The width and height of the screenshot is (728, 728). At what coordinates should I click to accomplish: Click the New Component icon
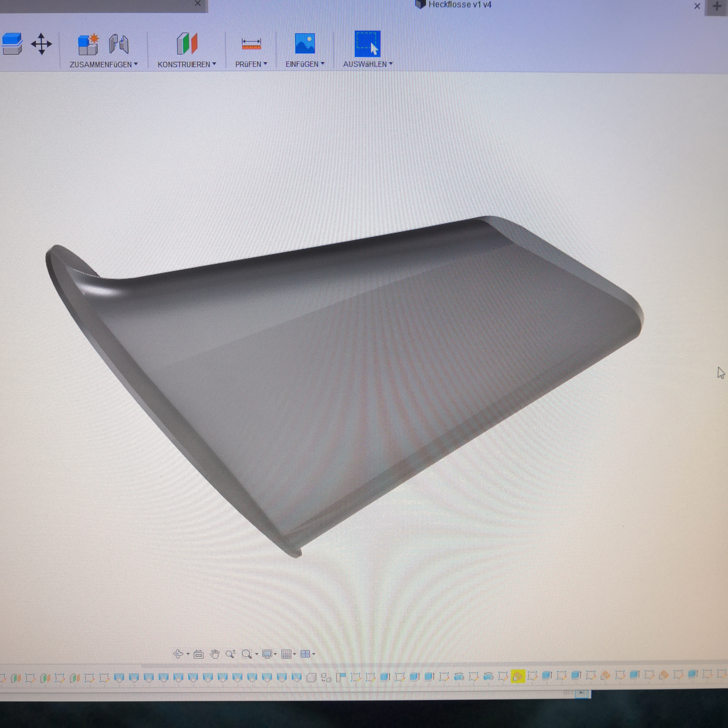88,44
